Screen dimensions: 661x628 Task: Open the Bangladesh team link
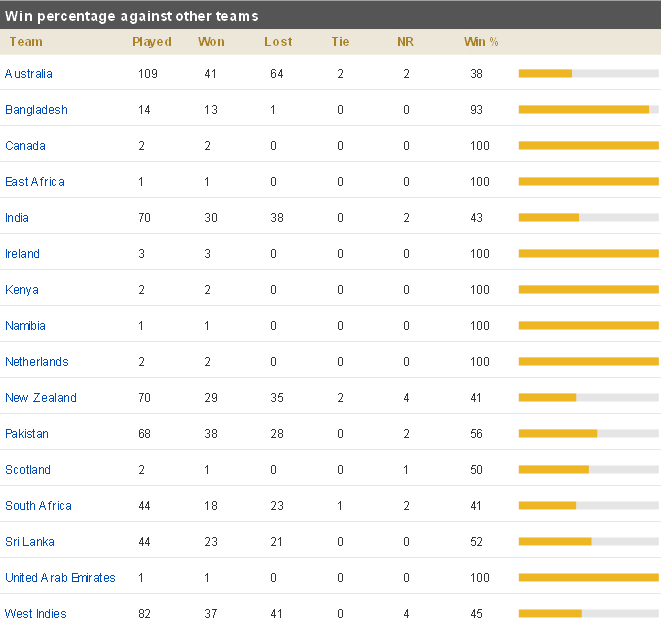(x=36, y=110)
